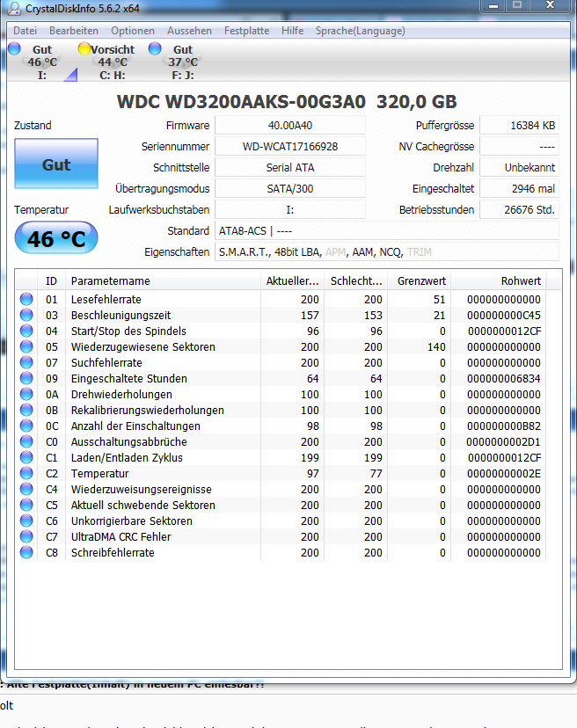Screen dimensions: 577x728
Task: Click the Übertragungsmodus field SATA/300
Action: pyautogui.click(x=290, y=188)
